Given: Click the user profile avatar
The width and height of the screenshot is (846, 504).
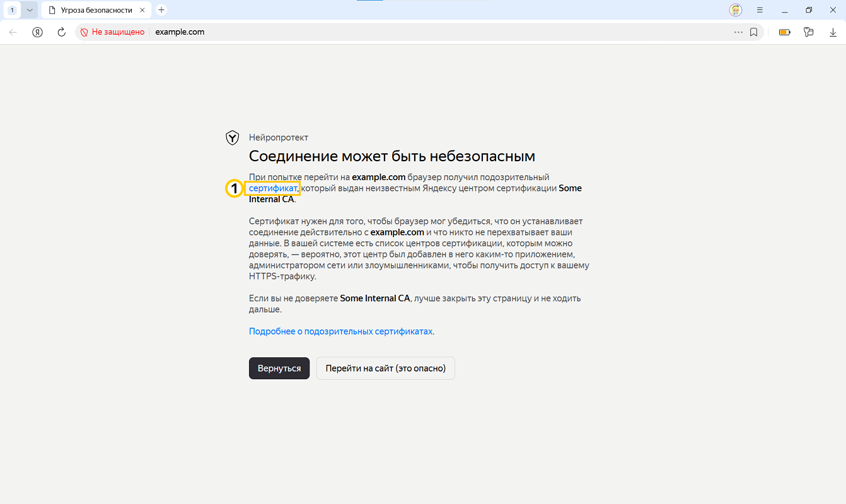Looking at the screenshot, I should click(x=735, y=10).
